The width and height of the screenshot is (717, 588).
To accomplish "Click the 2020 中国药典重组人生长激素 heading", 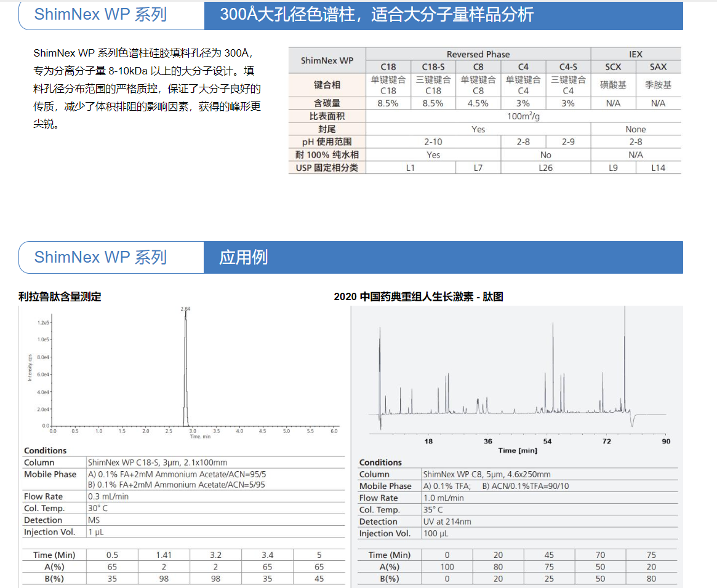I will coord(419,296).
